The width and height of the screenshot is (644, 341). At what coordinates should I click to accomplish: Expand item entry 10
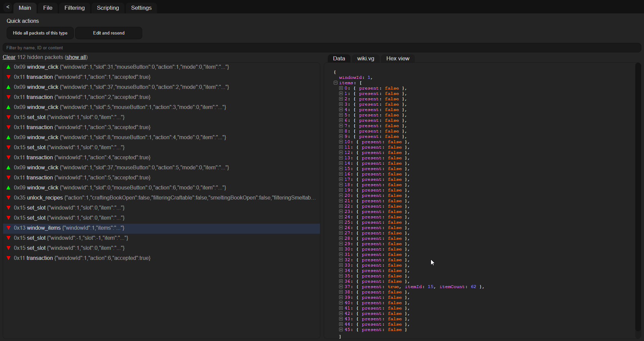tap(341, 142)
